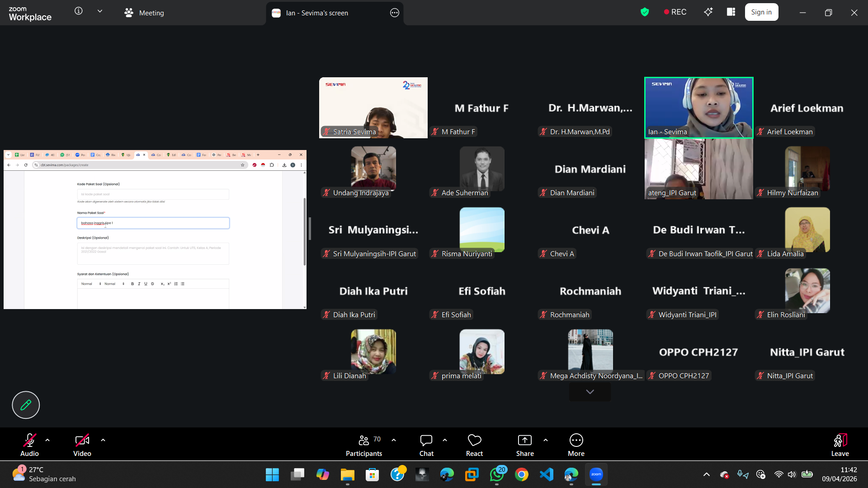Open the Meeting tab
868x488 pixels.
pyautogui.click(x=144, y=13)
